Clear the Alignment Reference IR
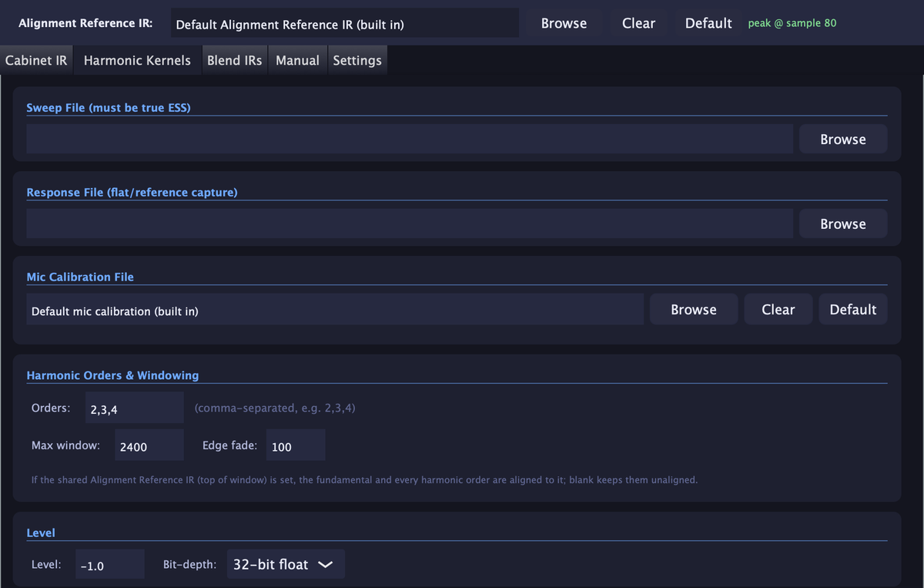 (638, 23)
